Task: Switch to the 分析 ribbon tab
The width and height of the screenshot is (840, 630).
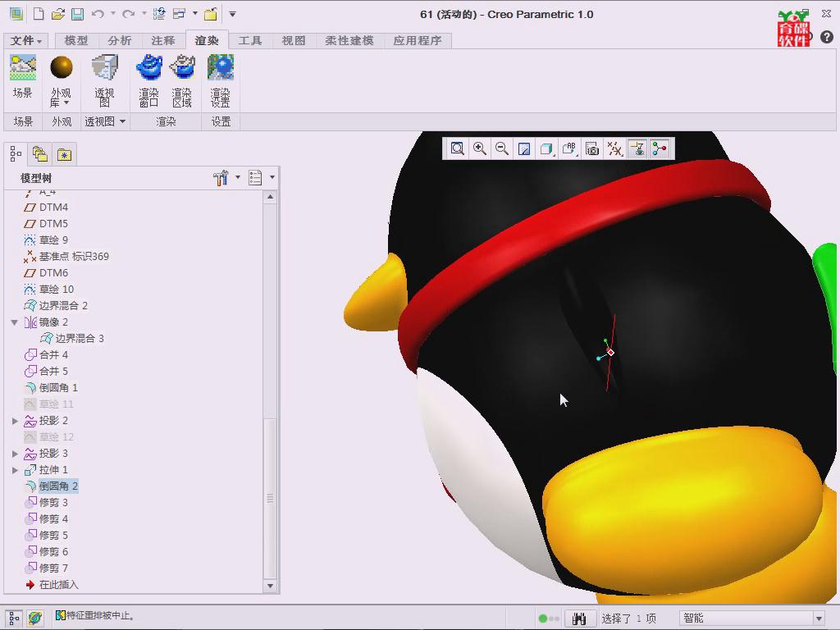Action: click(x=120, y=41)
